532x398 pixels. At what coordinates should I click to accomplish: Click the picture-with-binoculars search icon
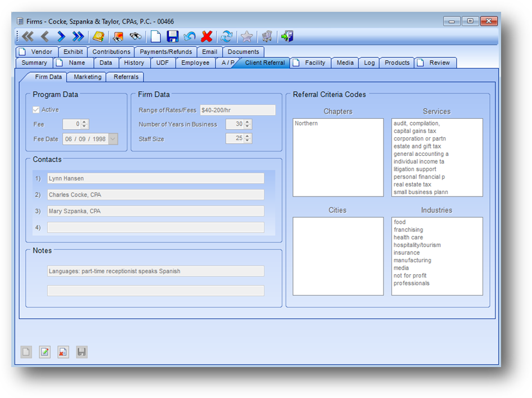click(x=118, y=37)
